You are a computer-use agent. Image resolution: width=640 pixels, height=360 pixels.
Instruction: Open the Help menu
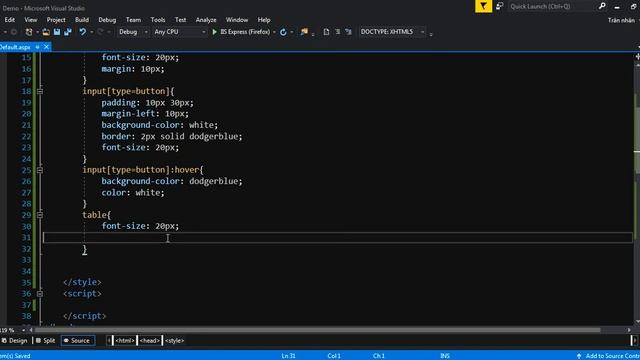tap(264, 20)
